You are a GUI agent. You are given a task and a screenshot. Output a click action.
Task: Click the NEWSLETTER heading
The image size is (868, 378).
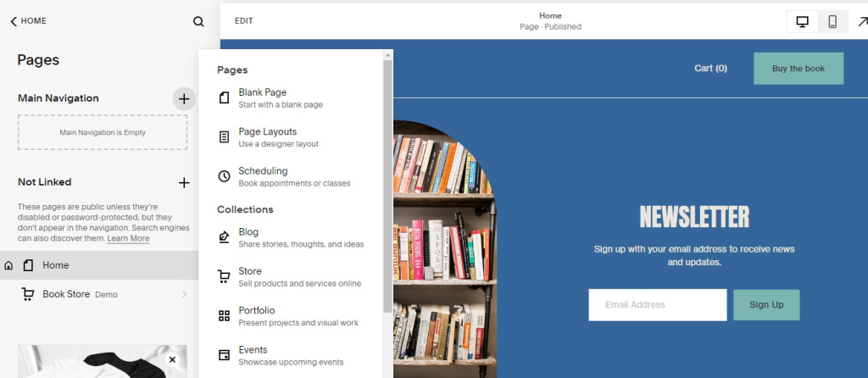click(694, 217)
